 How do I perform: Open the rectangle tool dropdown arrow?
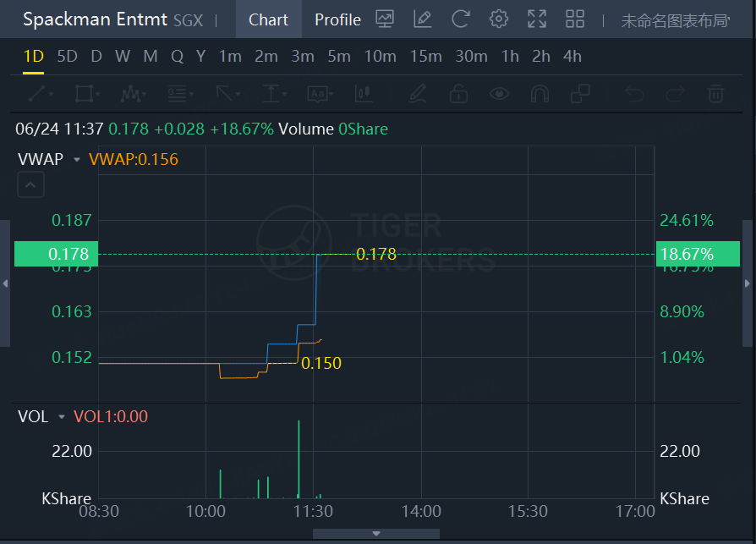pos(97,94)
